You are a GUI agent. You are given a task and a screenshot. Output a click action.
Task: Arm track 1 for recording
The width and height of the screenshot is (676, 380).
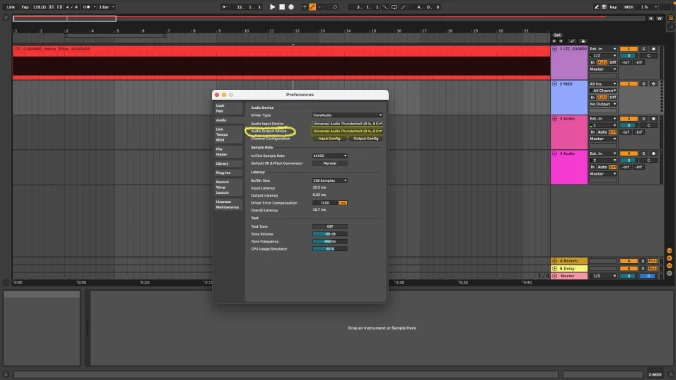click(654, 49)
